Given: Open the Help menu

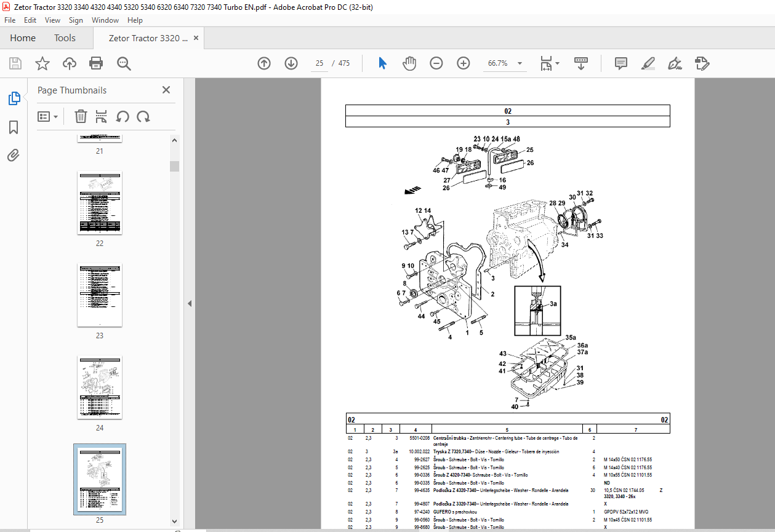Looking at the screenshot, I should tap(135, 20).
